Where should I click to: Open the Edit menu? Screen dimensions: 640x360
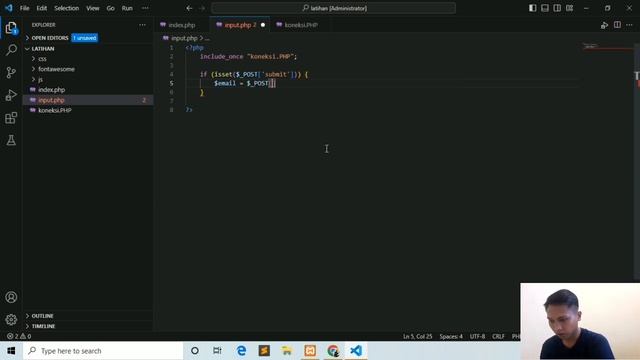(42, 8)
